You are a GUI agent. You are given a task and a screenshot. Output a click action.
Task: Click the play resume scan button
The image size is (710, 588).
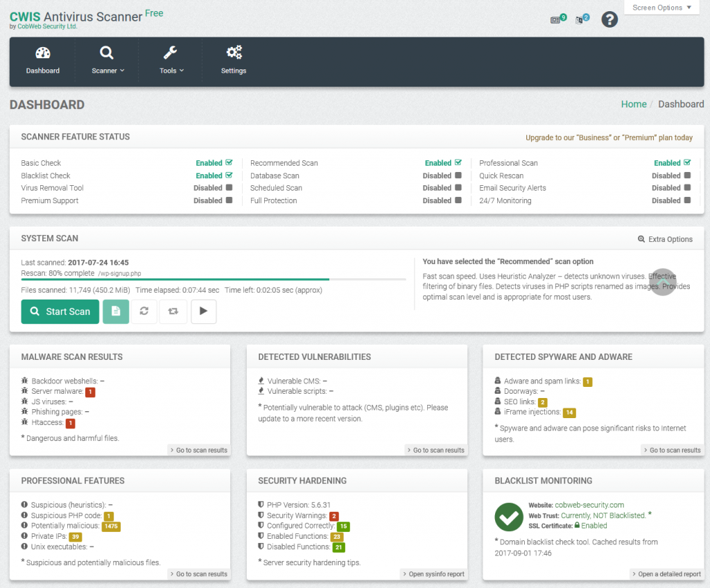click(203, 311)
